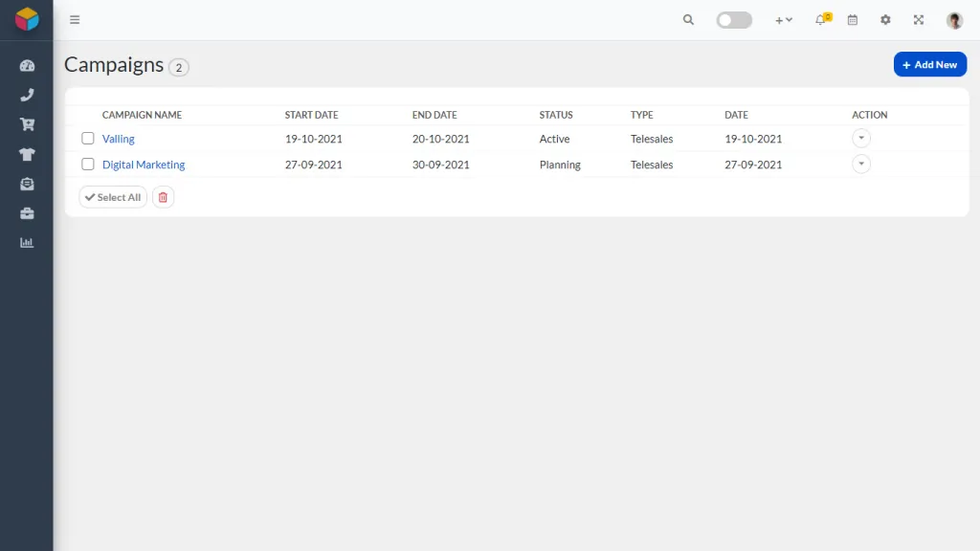The width and height of the screenshot is (980, 551).
Task: Click the red trash delete icon
Action: [163, 197]
